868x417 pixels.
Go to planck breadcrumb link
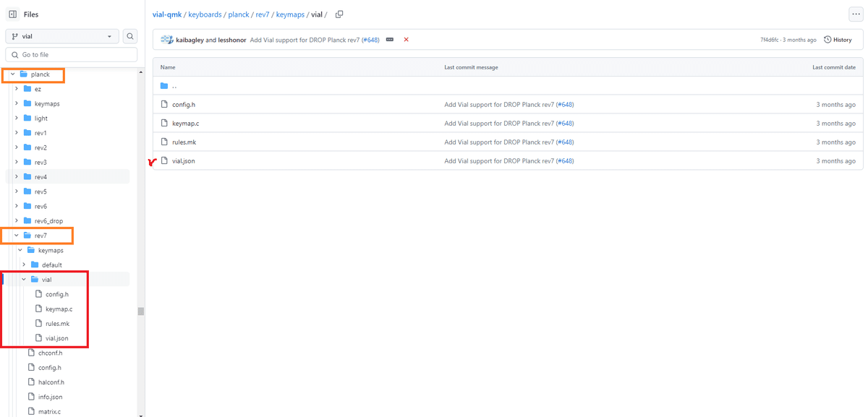tap(239, 14)
